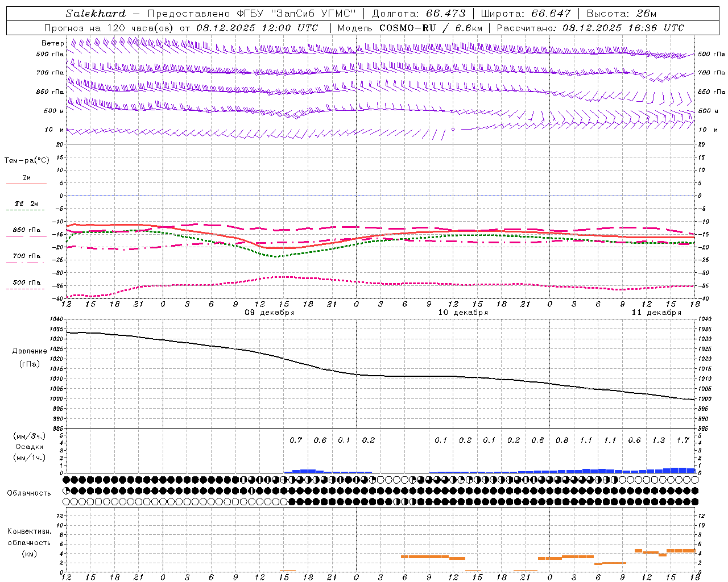728x582 pixels.
Task: Click the 0.8 precipitation amount value
Action: [x=562, y=440]
